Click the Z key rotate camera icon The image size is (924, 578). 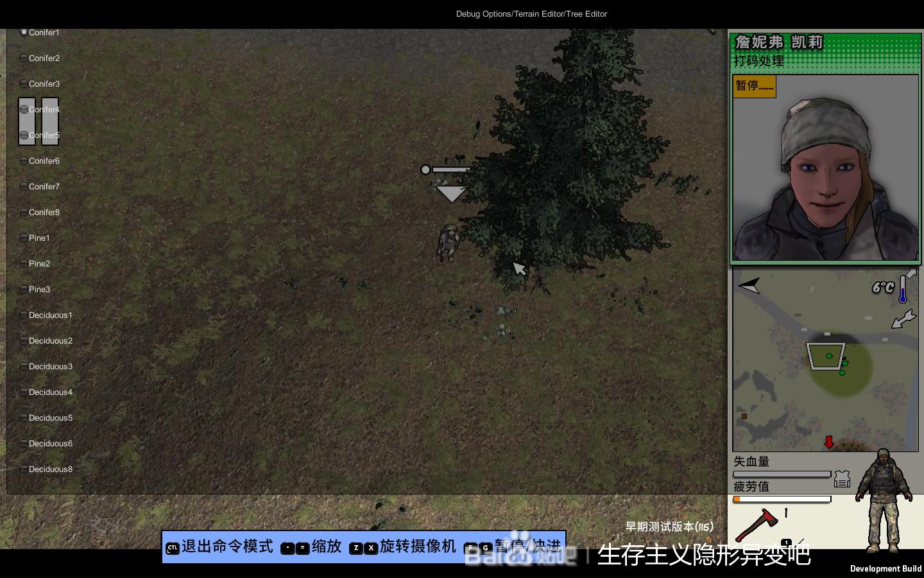(x=356, y=548)
